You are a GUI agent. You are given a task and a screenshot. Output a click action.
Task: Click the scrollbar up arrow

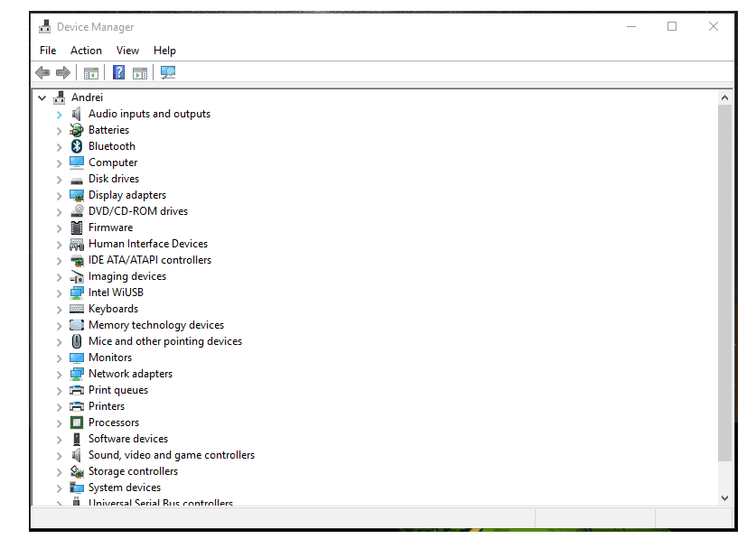(x=724, y=98)
